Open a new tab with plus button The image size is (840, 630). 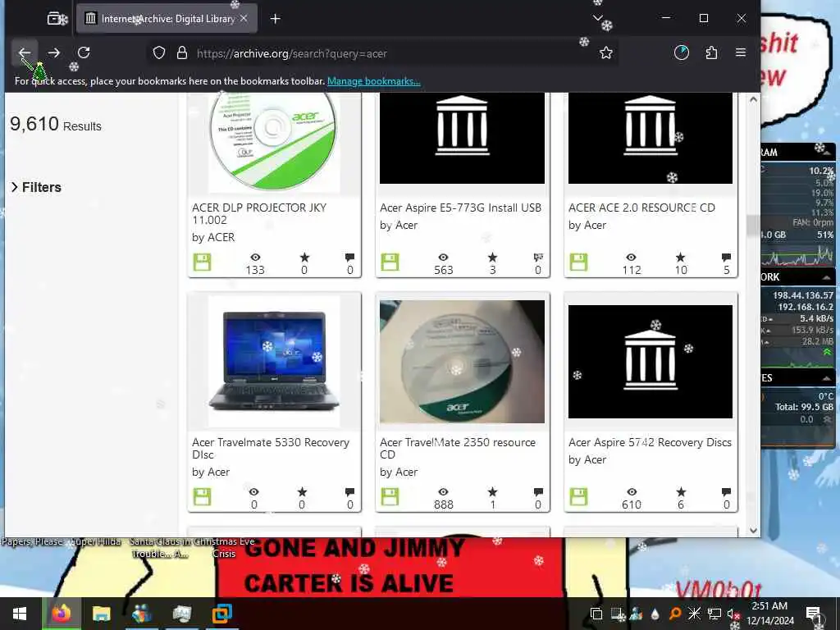pyautogui.click(x=276, y=19)
